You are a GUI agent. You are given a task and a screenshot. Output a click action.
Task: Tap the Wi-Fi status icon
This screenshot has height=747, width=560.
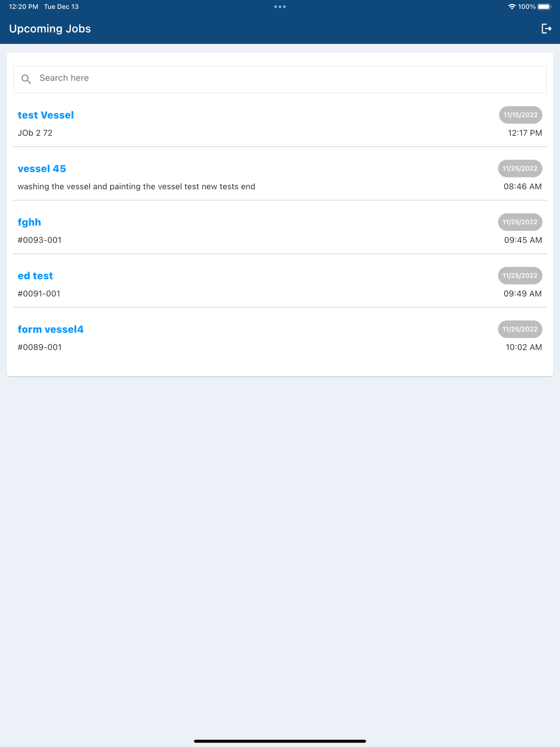pyautogui.click(x=512, y=7)
